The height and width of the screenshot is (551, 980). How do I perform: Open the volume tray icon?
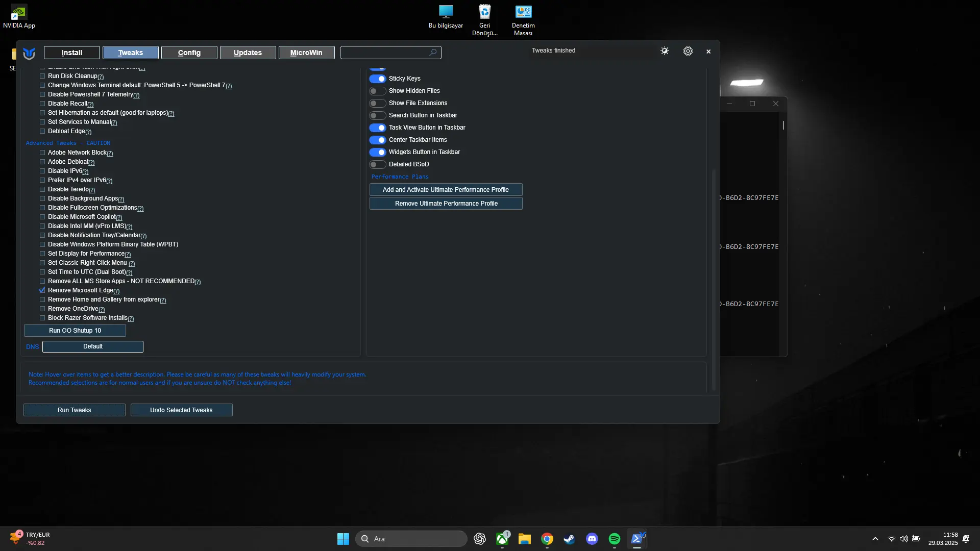click(903, 539)
